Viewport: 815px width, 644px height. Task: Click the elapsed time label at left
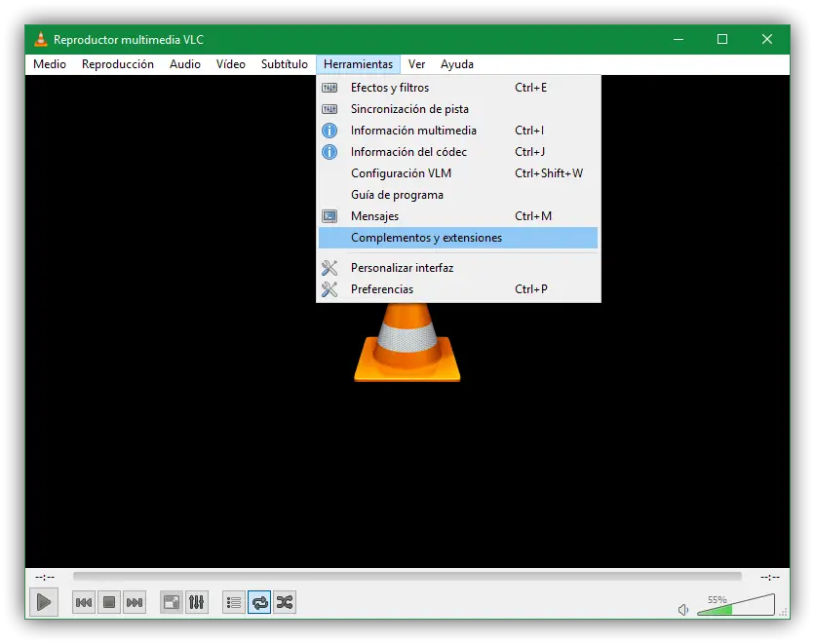tap(45, 577)
